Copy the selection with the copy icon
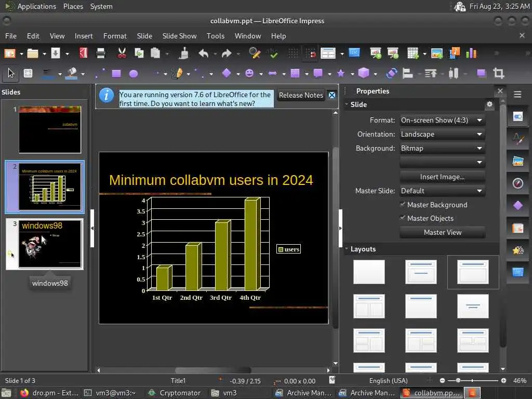Image resolution: width=532 pixels, height=399 pixels. click(139, 54)
